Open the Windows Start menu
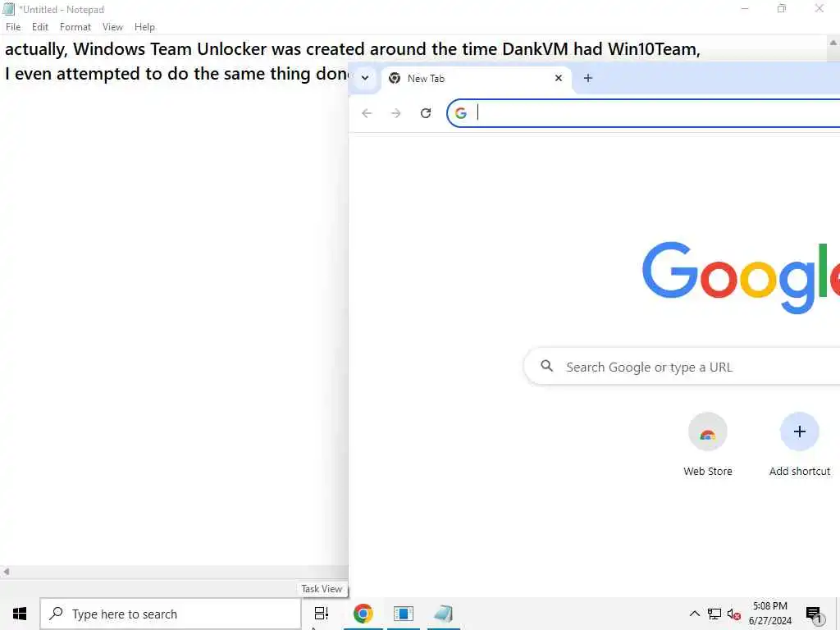The image size is (840, 630). (x=20, y=614)
